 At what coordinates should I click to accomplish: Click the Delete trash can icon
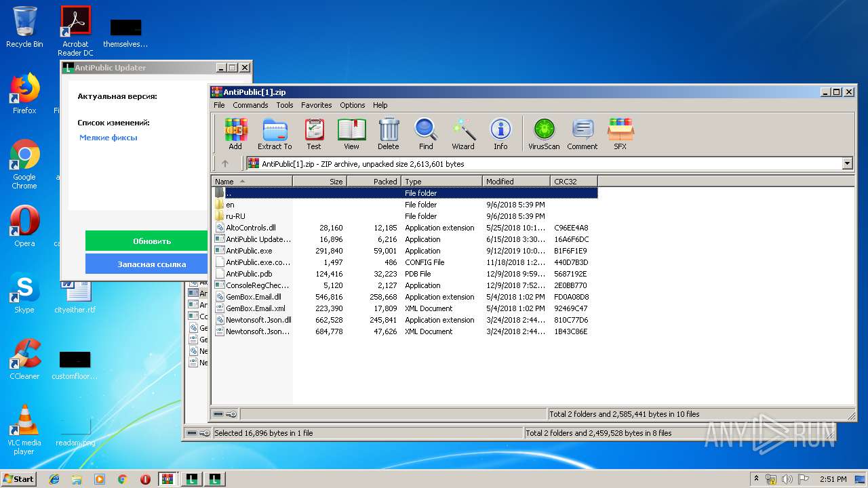[389, 134]
